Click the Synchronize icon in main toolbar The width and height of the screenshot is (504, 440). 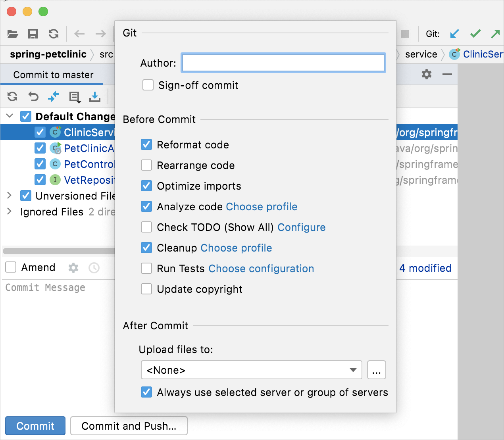tap(54, 34)
